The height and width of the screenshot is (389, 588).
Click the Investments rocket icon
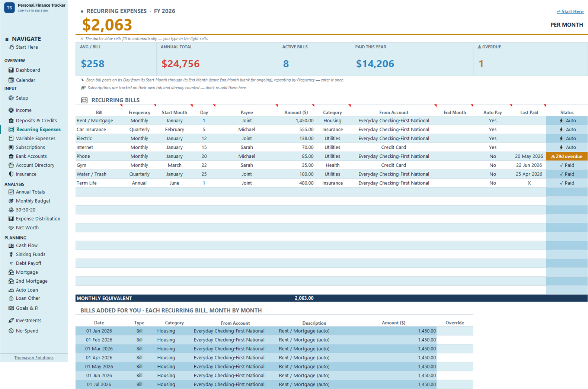pyautogui.click(x=11, y=321)
